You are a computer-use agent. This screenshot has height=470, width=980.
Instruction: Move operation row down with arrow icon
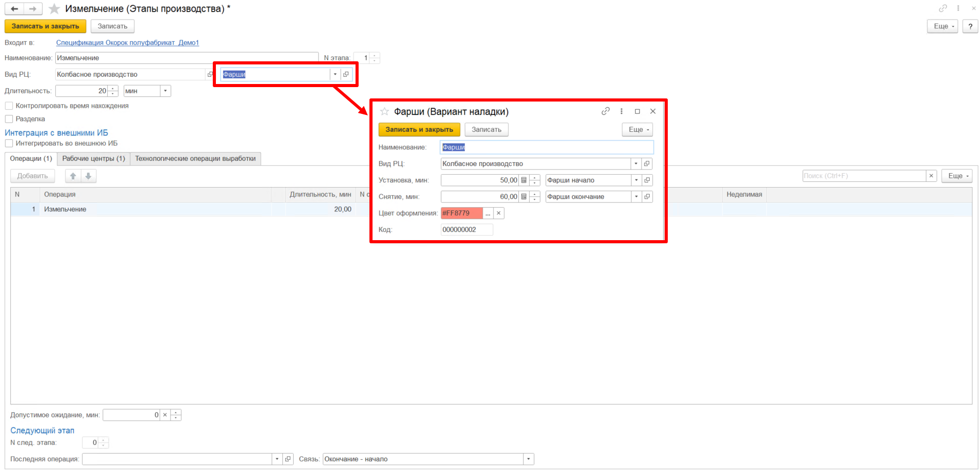[x=89, y=176]
